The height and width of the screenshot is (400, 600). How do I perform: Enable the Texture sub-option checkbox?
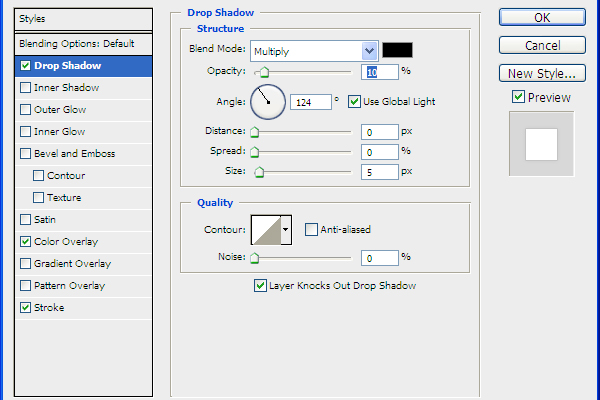tap(38, 198)
